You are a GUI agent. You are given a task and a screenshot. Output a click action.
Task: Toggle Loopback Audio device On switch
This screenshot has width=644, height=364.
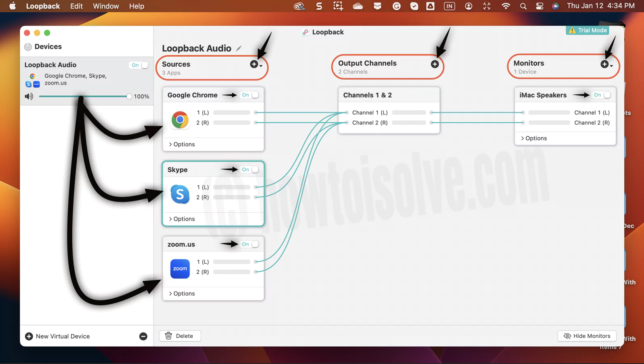[x=139, y=65]
